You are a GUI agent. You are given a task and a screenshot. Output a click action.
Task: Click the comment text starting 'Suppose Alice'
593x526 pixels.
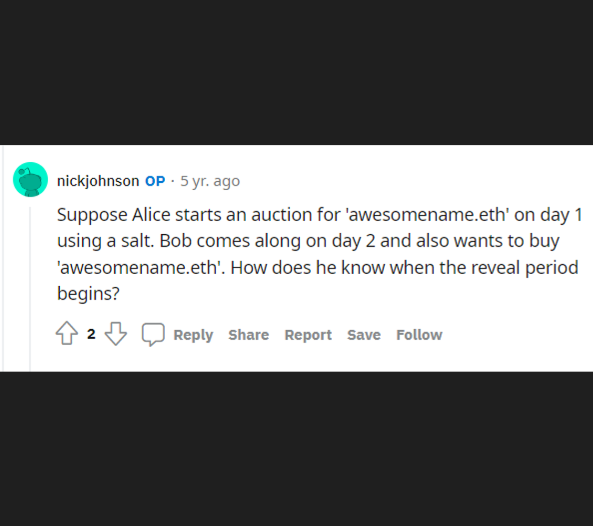[x=319, y=254]
